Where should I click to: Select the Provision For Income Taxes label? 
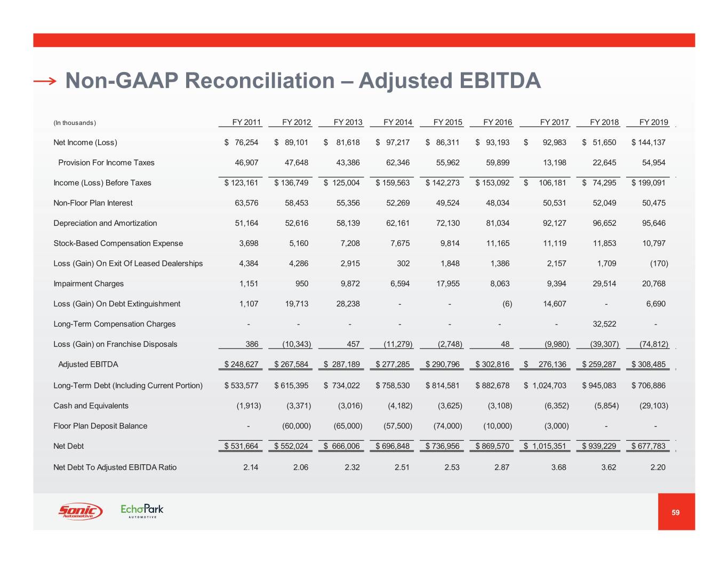tap(106, 163)
